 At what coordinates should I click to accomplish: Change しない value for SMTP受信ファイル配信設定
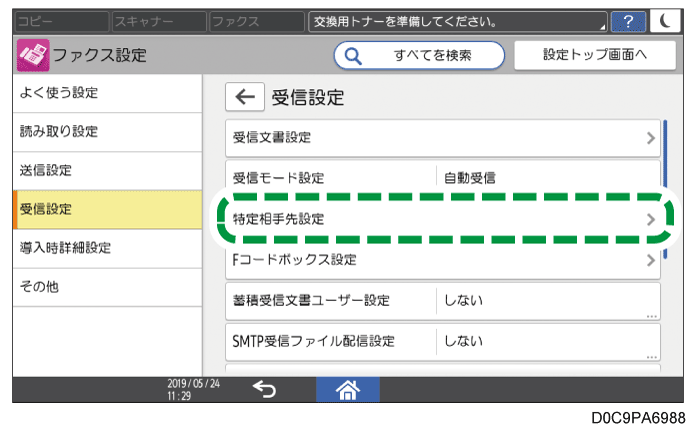463,341
